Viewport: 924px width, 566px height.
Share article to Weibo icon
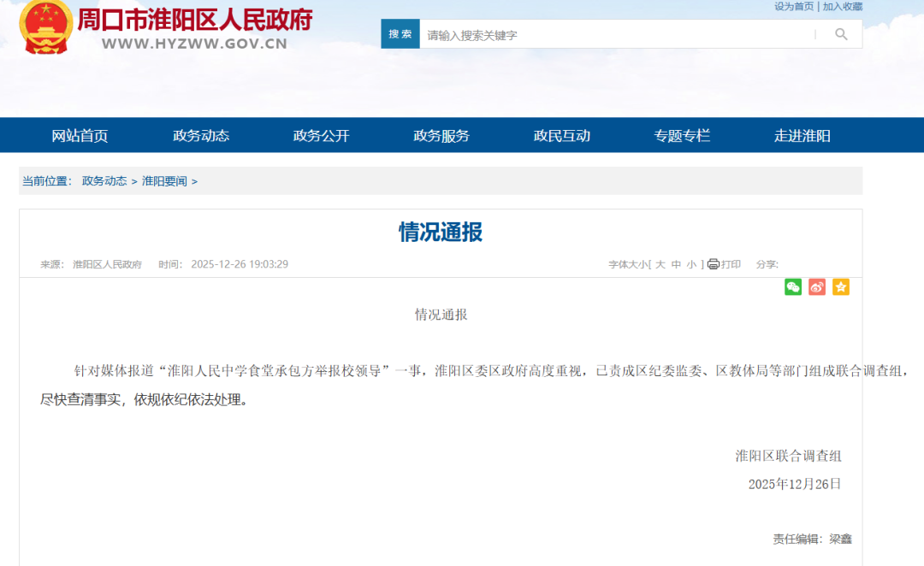point(817,287)
